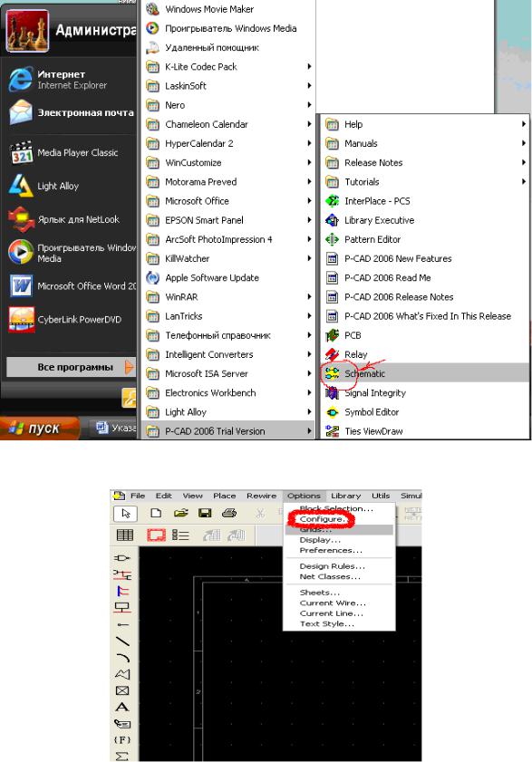This screenshot has height=762, width=532.
Task: Open the File menu in P-CAD
Action: [x=138, y=496]
